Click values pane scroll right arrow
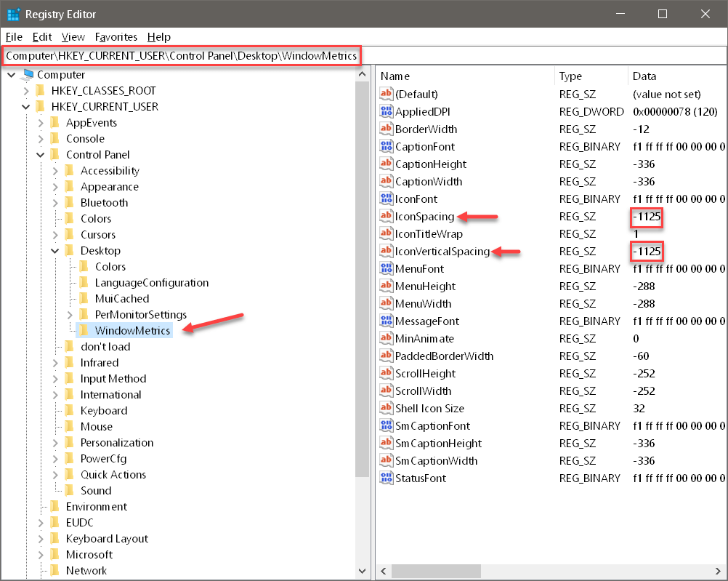728x581 pixels. click(x=719, y=571)
